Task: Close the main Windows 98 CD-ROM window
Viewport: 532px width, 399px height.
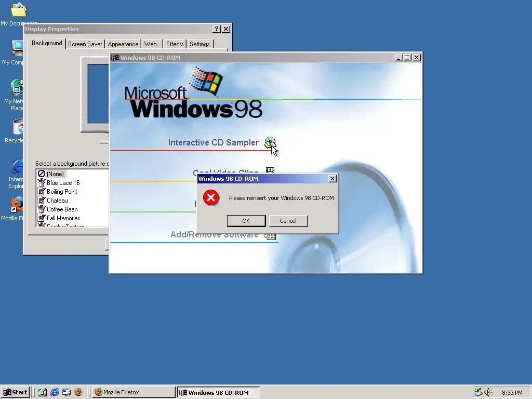Action: [x=417, y=58]
